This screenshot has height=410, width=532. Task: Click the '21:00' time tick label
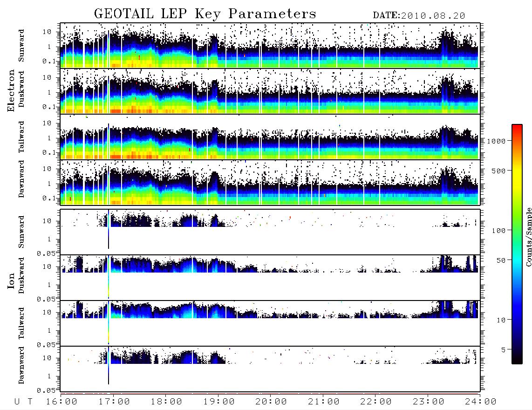[324, 402]
